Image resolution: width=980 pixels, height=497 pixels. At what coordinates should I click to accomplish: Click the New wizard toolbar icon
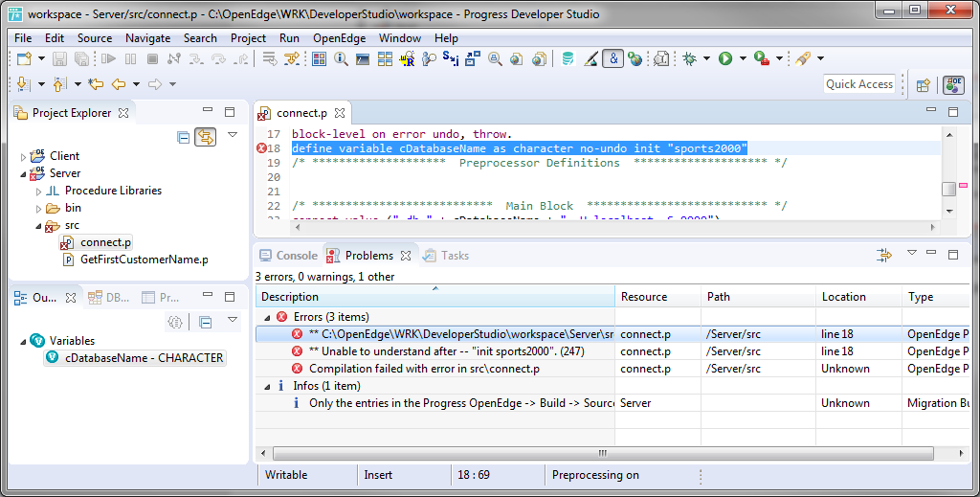24,58
